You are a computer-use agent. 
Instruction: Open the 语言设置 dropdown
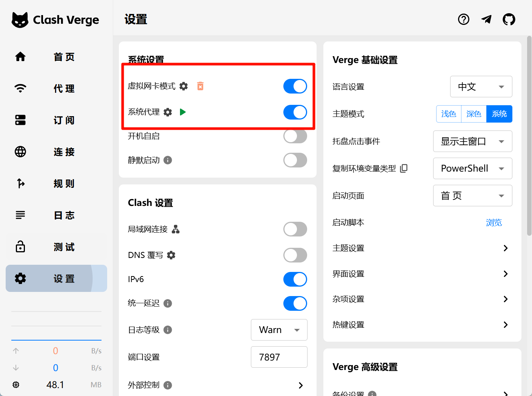481,87
